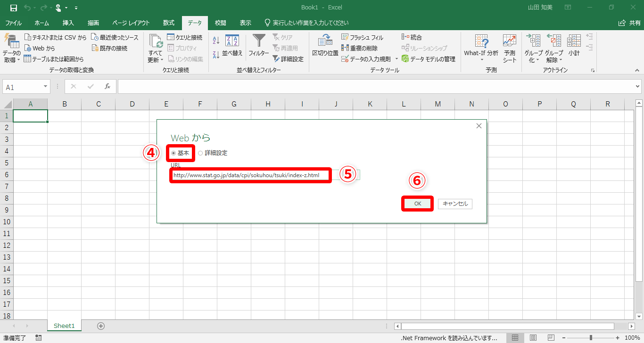Open Customize Quick Access Toolbar dropdown
This screenshot has height=343, width=644.
tap(76, 8)
